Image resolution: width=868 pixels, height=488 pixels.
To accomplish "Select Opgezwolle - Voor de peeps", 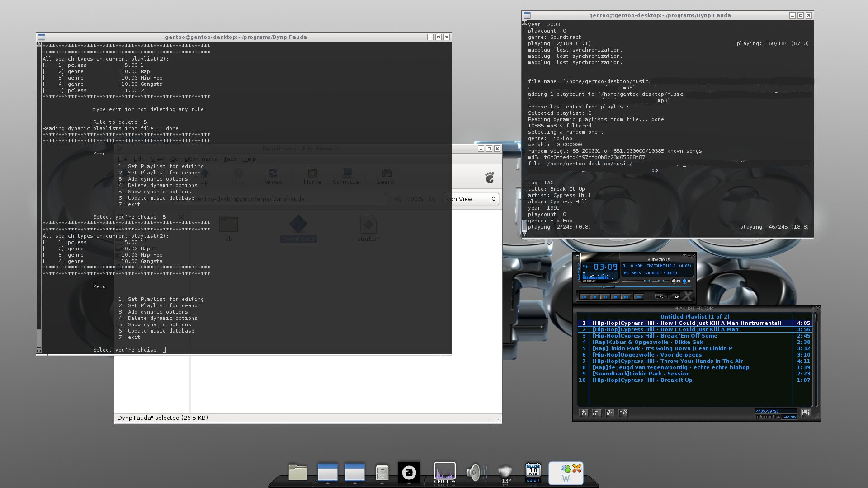I will pyautogui.click(x=695, y=355).
